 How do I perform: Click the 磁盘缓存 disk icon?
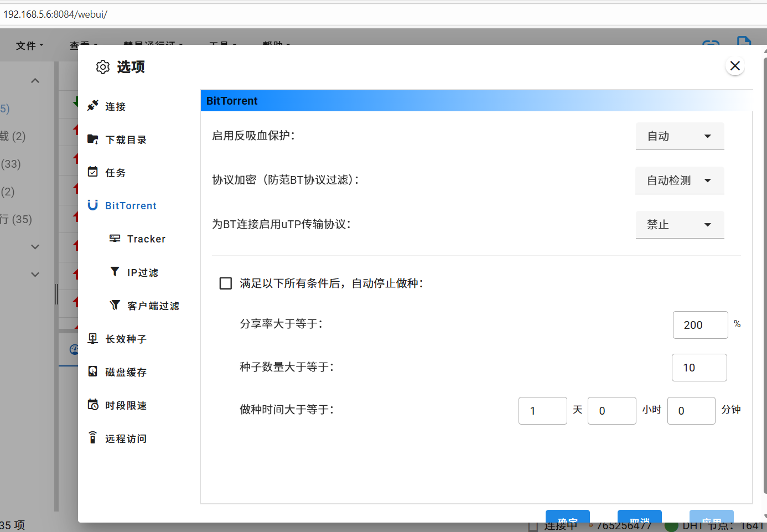[93, 371]
